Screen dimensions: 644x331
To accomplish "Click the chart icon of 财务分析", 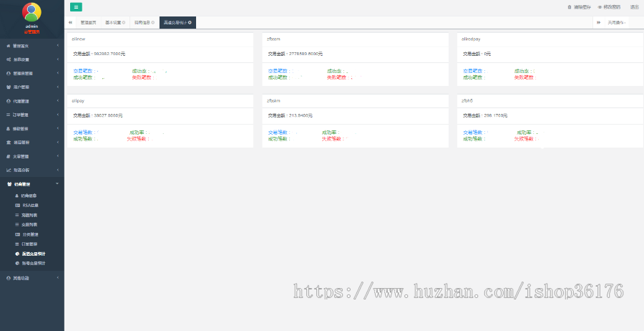I will point(8,170).
